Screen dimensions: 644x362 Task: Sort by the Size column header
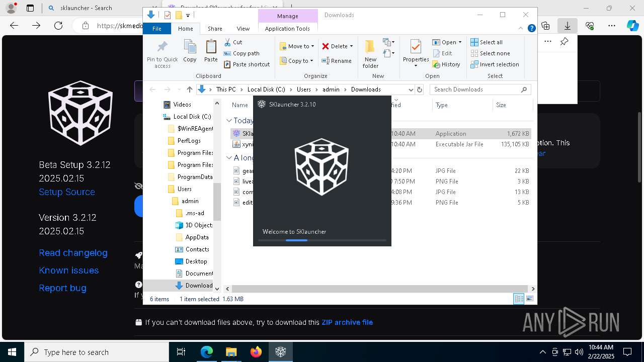(x=512, y=105)
